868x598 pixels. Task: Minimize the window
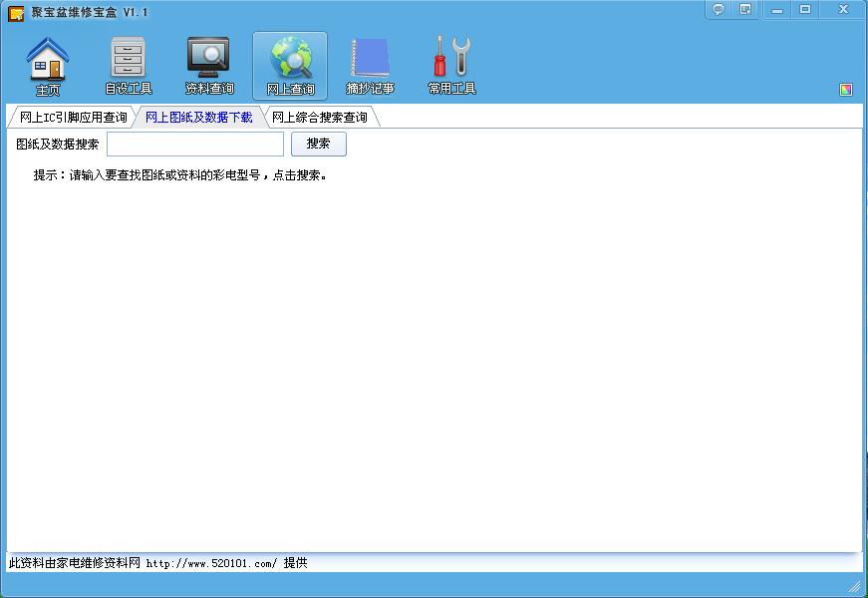click(x=777, y=9)
